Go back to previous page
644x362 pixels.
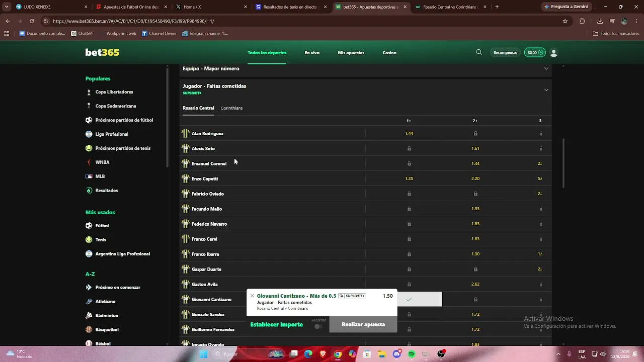click(8, 21)
